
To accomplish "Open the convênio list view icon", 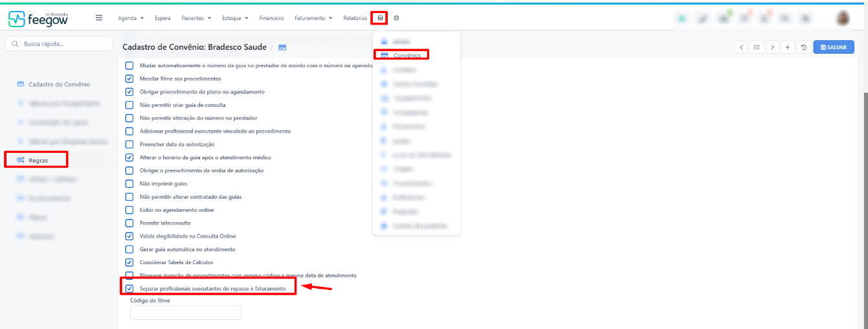I will [757, 47].
